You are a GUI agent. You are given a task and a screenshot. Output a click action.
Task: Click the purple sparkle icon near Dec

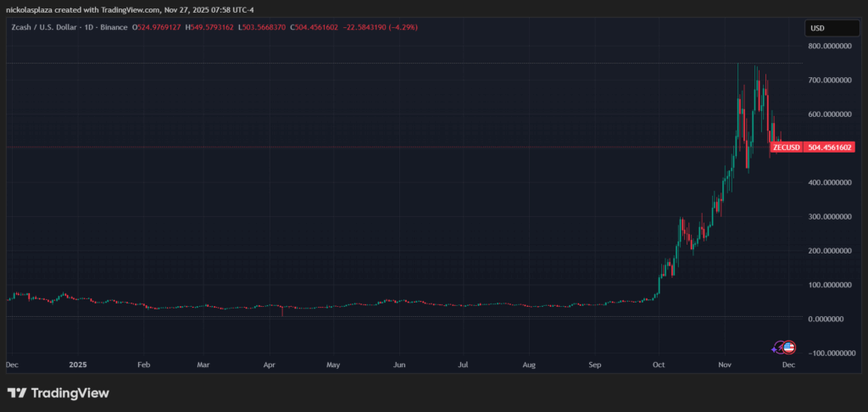774,348
